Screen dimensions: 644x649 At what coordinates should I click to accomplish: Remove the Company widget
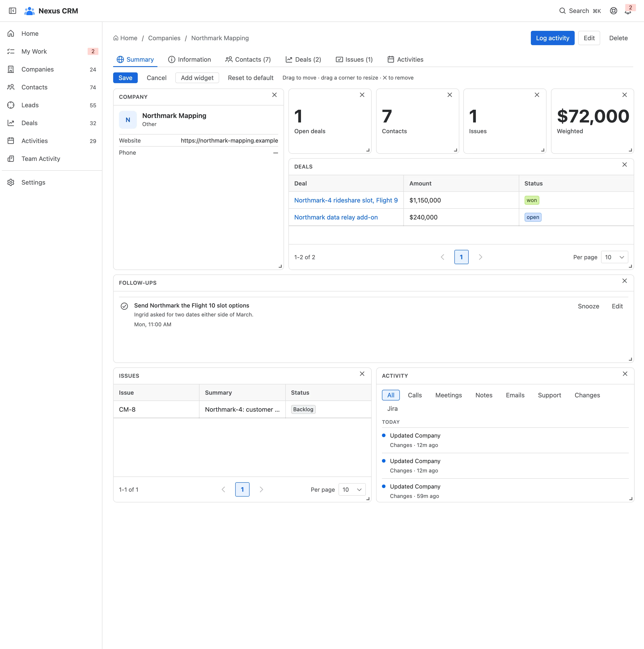click(274, 95)
